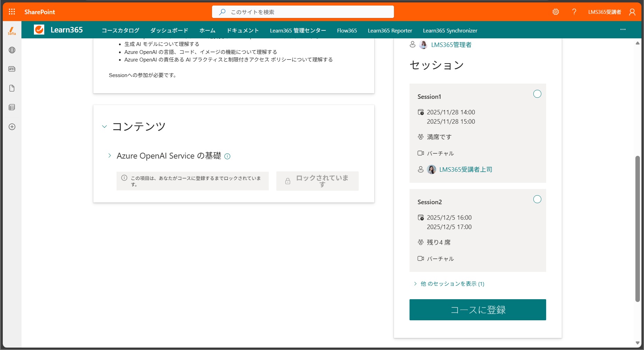This screenshot has height=350, width=644.
Task: Click the LMS365管理者 profile avatar
Action: coord(423,45)
